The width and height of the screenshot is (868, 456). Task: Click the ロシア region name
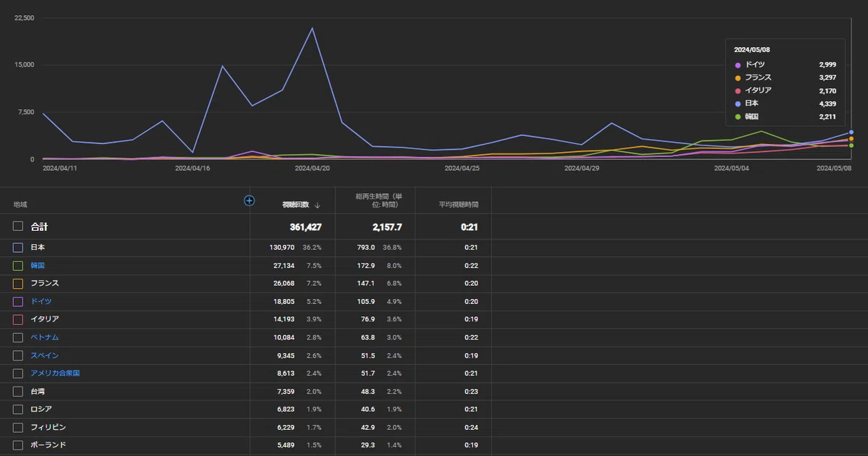(x=41, y=410)
